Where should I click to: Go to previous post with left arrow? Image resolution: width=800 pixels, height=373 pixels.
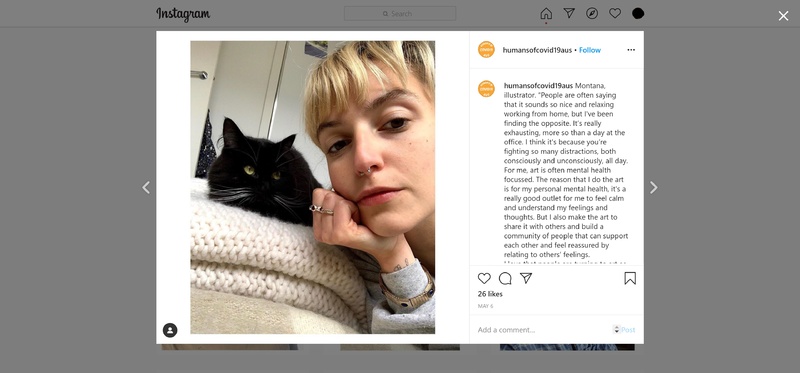click(x=146, y=188)
